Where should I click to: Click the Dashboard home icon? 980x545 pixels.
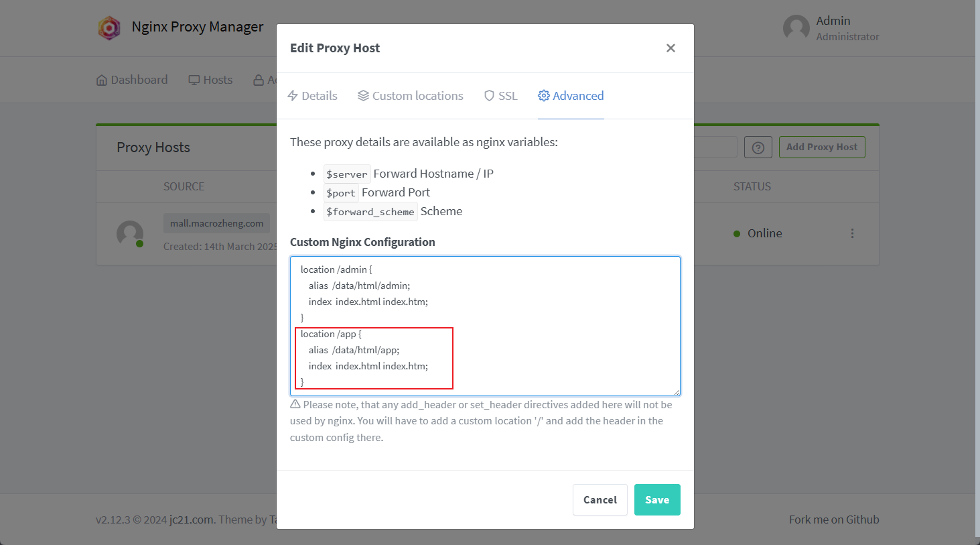click(102, 80)
